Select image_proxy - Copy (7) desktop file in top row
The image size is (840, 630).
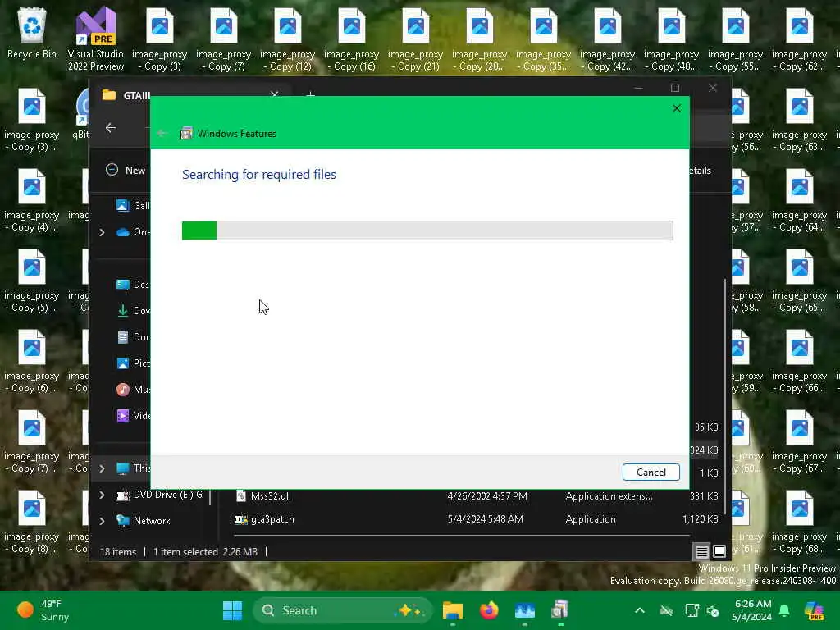pos(223,39)
